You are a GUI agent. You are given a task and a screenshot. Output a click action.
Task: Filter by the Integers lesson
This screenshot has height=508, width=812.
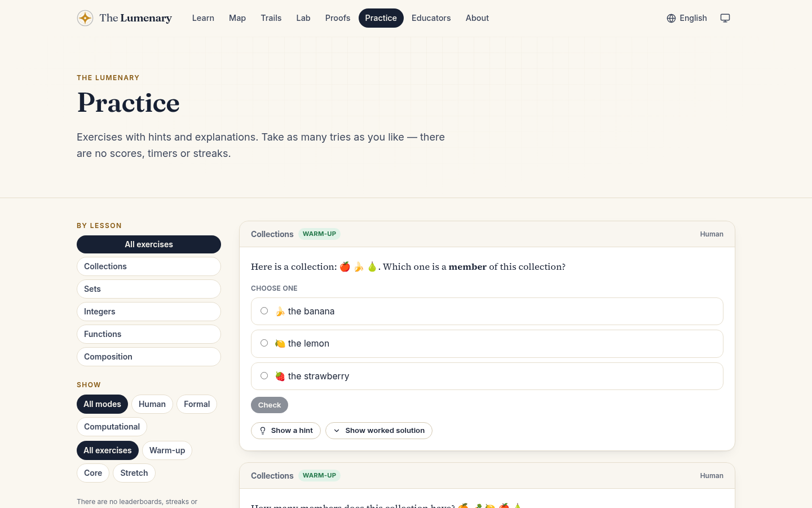point(149,312)
